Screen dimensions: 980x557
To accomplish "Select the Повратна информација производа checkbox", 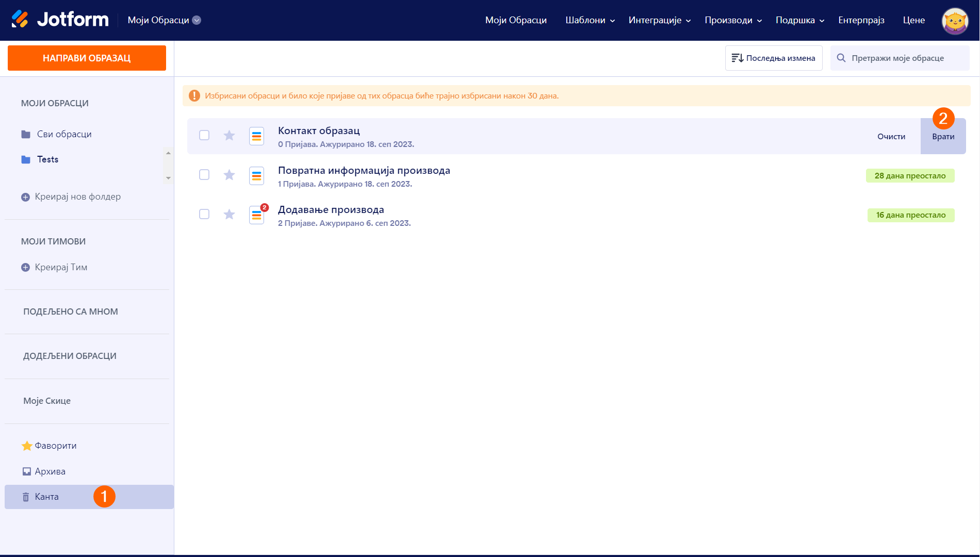I will [204, 175].
